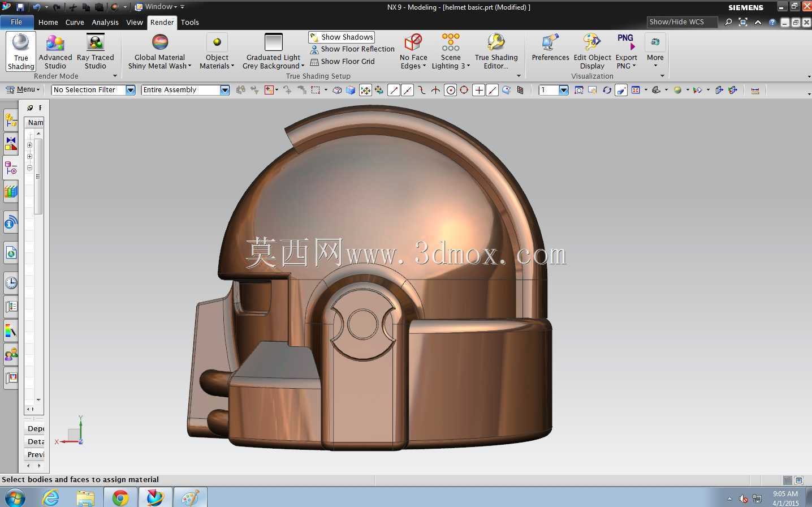This screenshot has height=507, width=812.
Task: Open Scene Lighting 3 dropdown
Action: tap(451, 51)
